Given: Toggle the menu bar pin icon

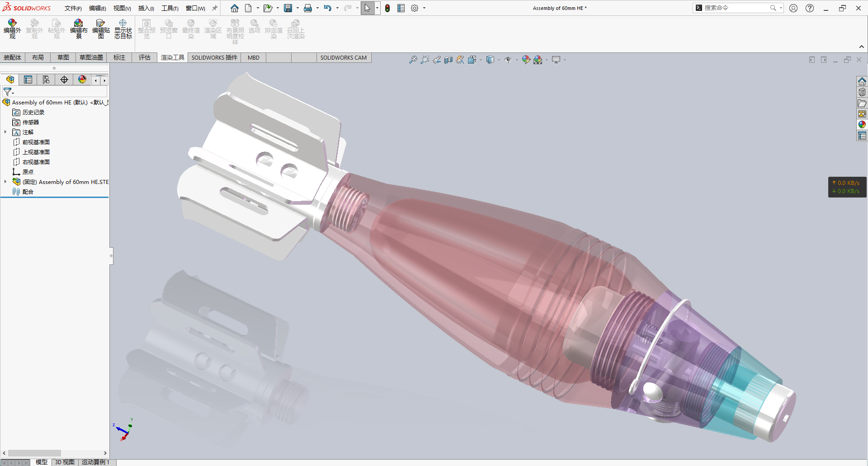Looking at the screenshot, I should coord(215,8).
